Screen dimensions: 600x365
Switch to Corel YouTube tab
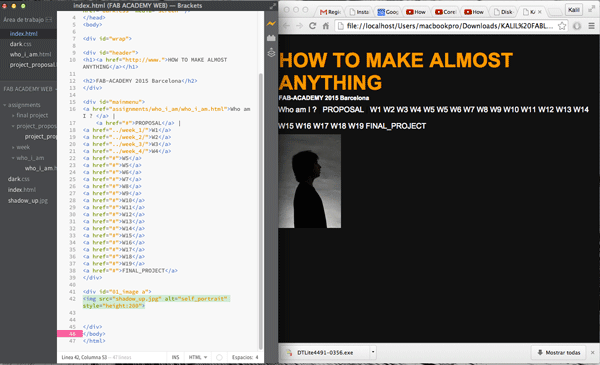pyautogui.click(x=446, y=12)
